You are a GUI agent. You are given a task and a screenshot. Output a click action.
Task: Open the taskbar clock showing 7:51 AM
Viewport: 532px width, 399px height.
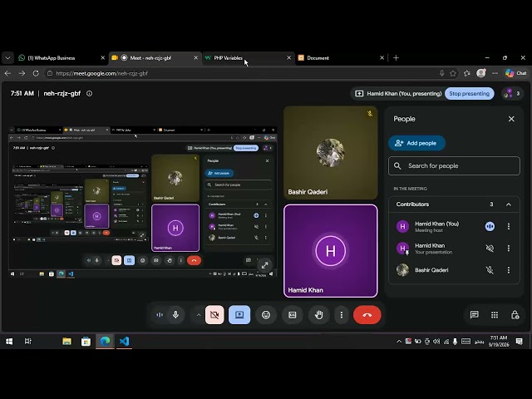coord(499,341)
